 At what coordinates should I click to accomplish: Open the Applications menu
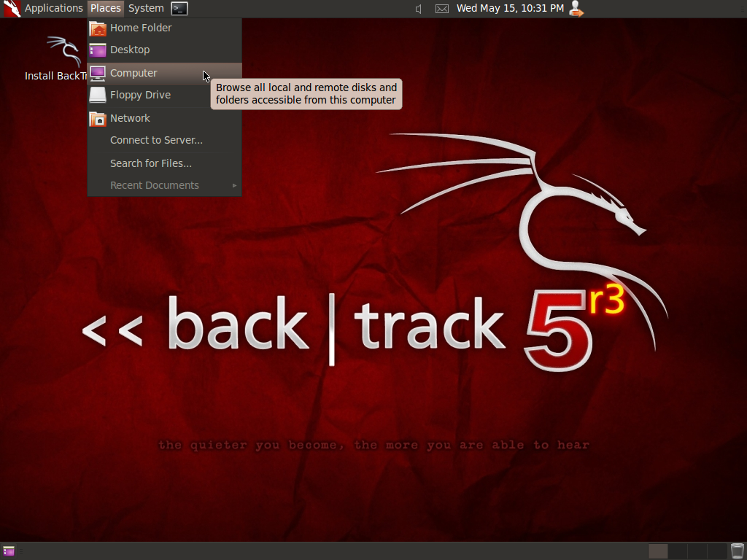(x=53, y=8)
